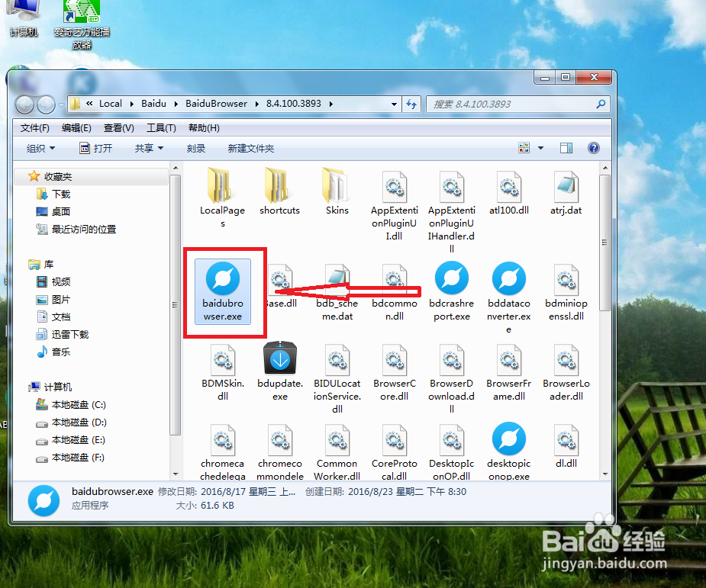Click the 打开 toolbar button
706x588 pixels.
tap(96, 149)
